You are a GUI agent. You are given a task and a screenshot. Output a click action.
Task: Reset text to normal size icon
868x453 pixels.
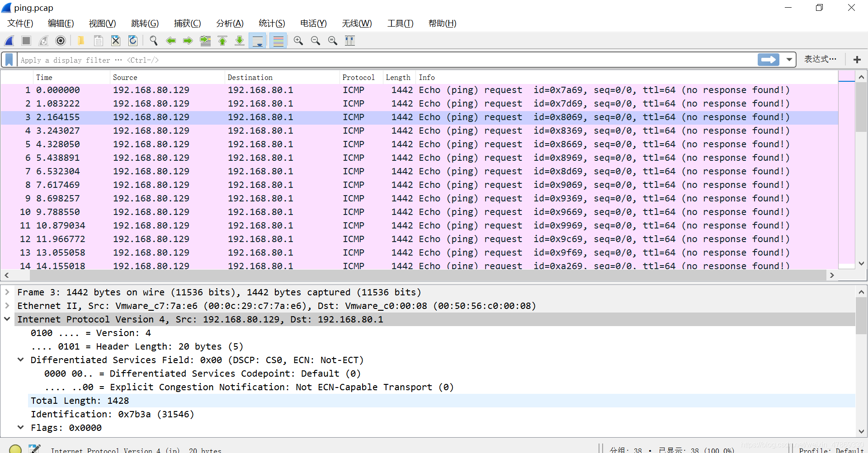(333, 41)
